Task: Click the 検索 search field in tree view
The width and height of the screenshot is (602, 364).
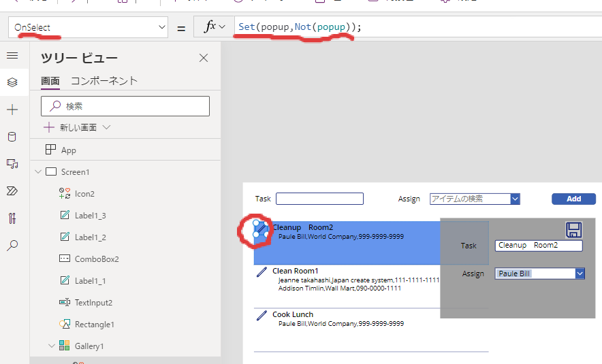Action: coord(125,106)
